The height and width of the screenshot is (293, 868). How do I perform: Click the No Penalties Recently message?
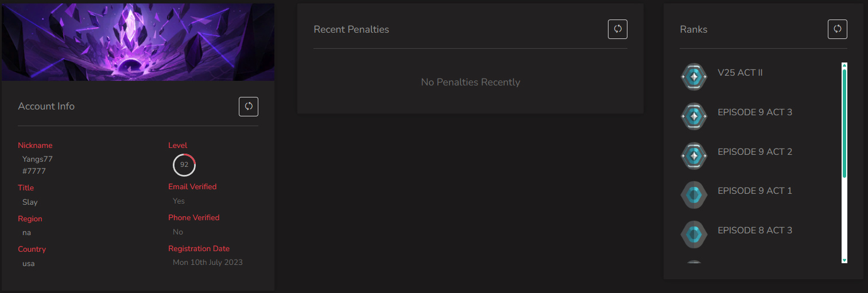[471, 82]
